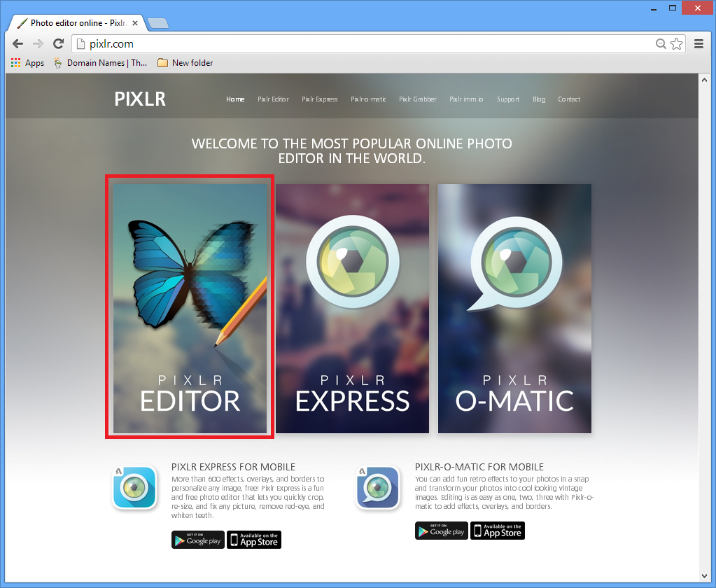Open the Contact page
Screen dimensions: 716x588
coord(569,99)
